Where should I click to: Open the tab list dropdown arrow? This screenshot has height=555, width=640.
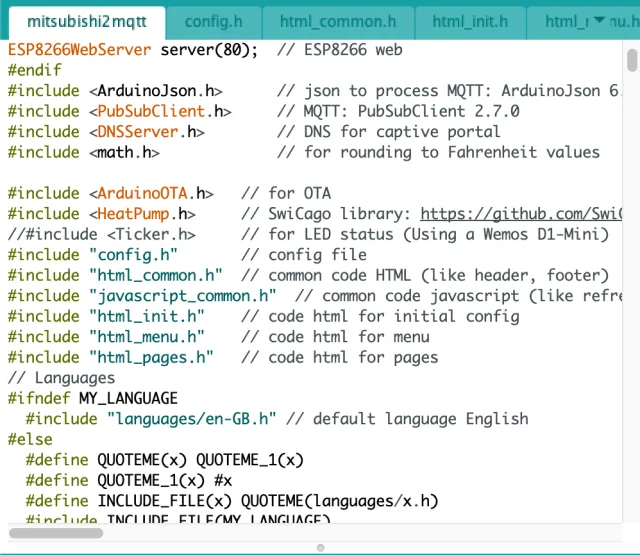tap(600, 20)
